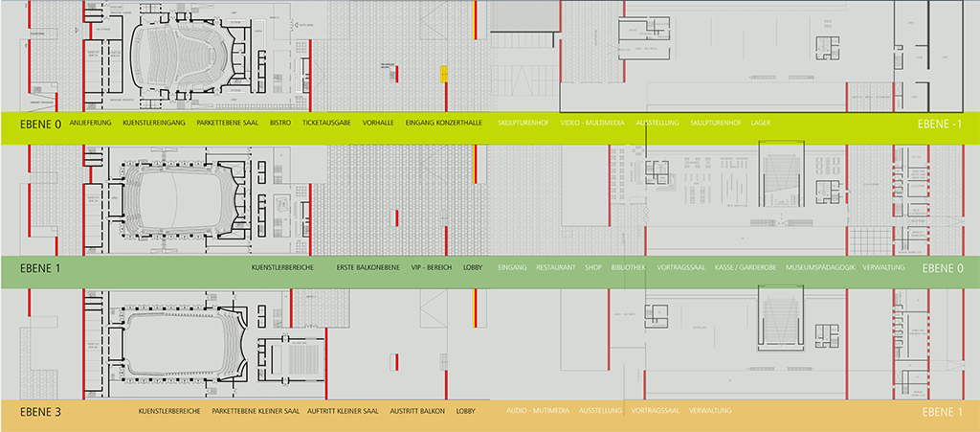The width and height of the screenshot is (980, 432).
Task: Open the BIBLIOTHEK label
Action: (x=628, y=267)
